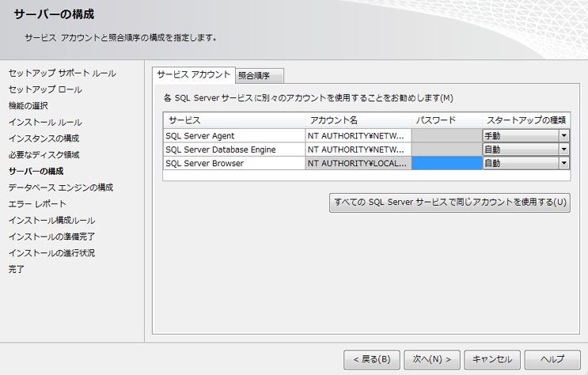
Task: Select the SQL Server Agent service row
Action: coord(234,136)
